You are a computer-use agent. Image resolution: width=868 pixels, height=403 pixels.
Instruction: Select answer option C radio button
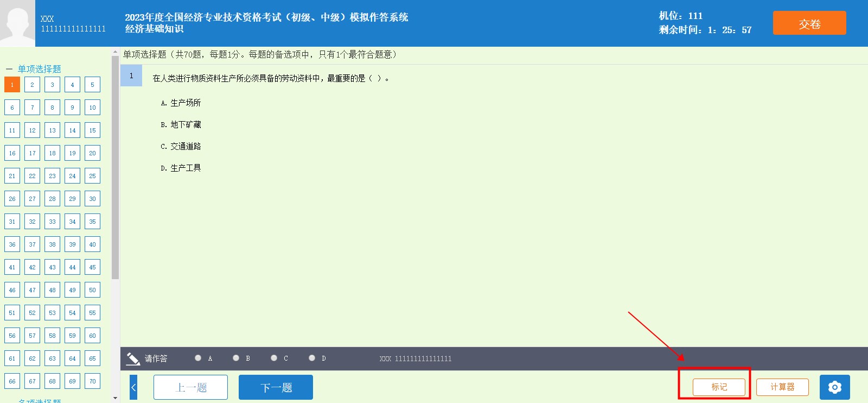[x=274, y=358]
